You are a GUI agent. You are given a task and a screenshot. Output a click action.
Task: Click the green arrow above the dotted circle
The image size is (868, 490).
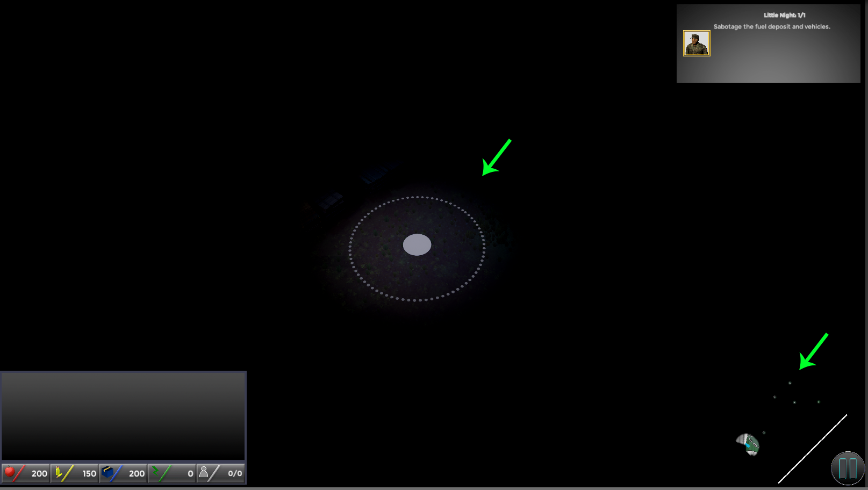496,158
